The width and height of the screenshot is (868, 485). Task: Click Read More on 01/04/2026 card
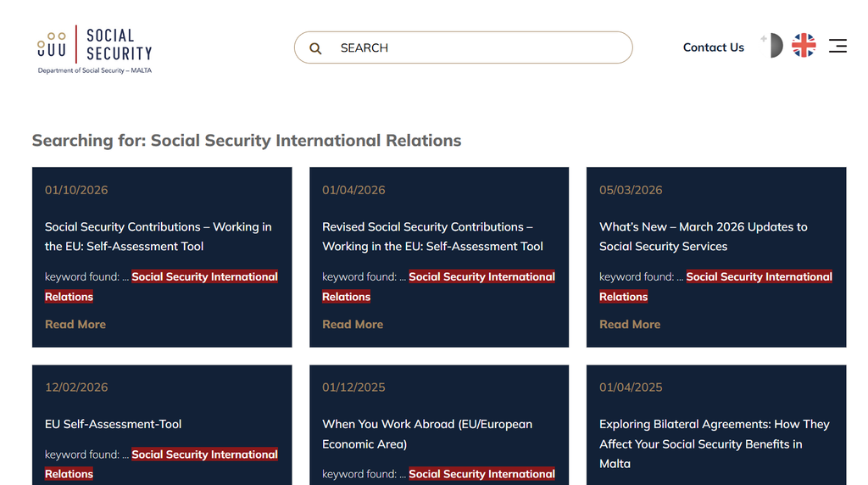tap(353, 325)
